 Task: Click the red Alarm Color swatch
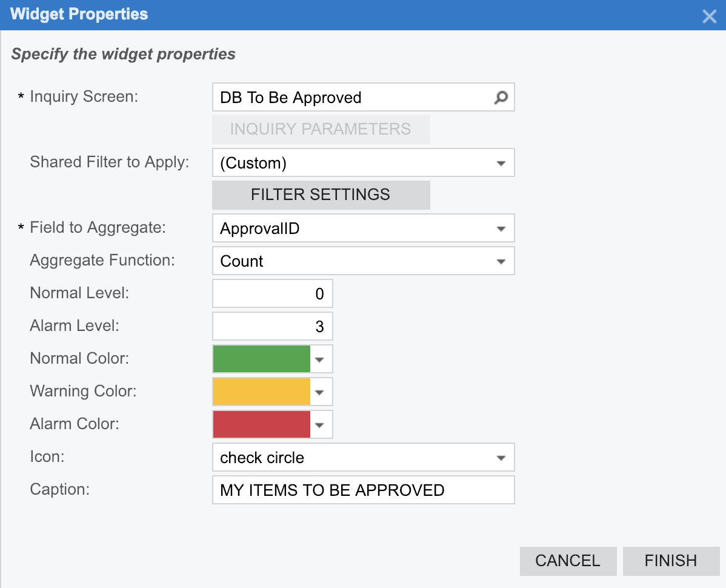point(262,425)
